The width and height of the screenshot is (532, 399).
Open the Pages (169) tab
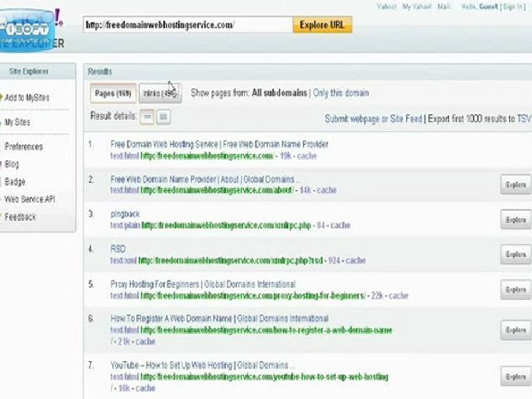click(x=113, y=93)
